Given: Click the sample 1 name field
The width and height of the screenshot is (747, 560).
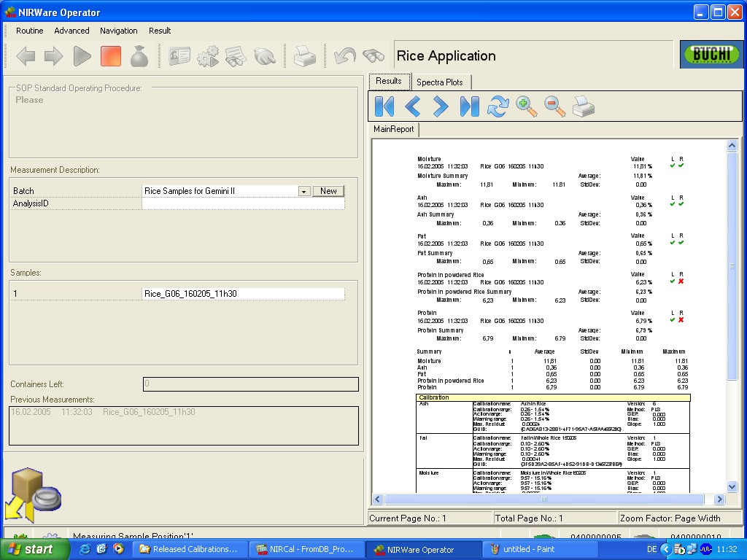Looking at the screenshot, I should click(243, 294).
